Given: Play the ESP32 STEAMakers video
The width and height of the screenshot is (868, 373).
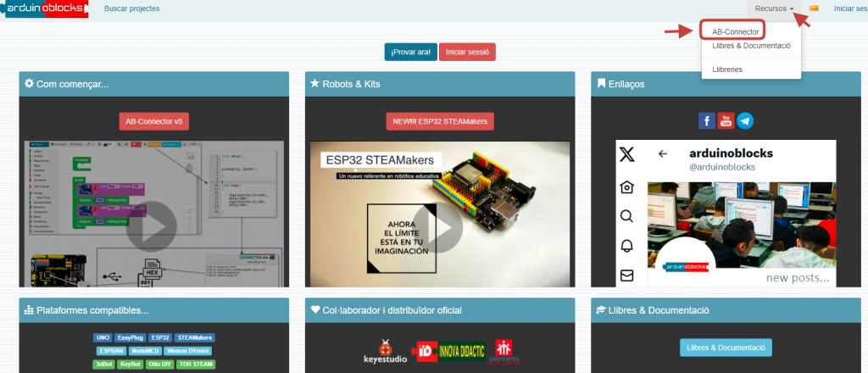Looking at the screenshot, I should 437,226.
